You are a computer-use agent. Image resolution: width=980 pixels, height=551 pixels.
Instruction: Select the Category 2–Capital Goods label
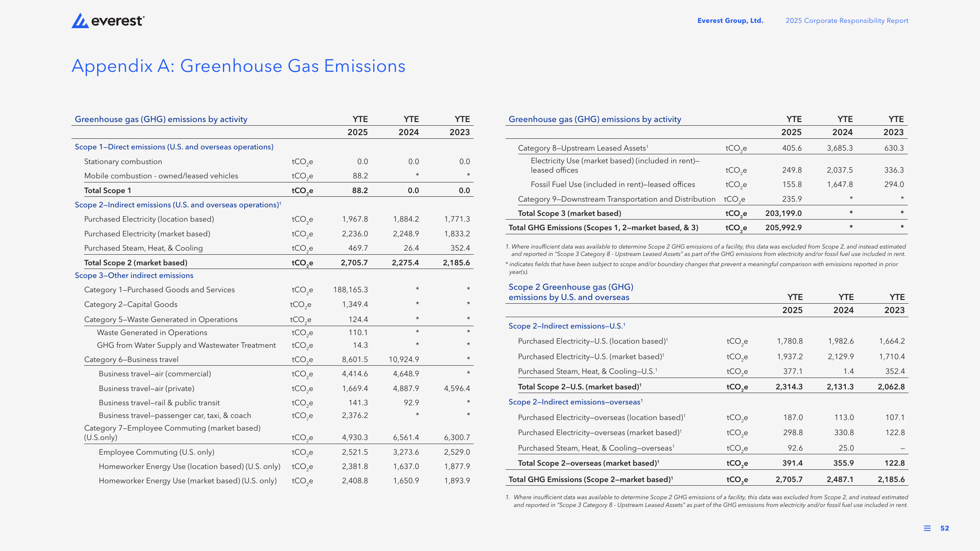point(131,304)
